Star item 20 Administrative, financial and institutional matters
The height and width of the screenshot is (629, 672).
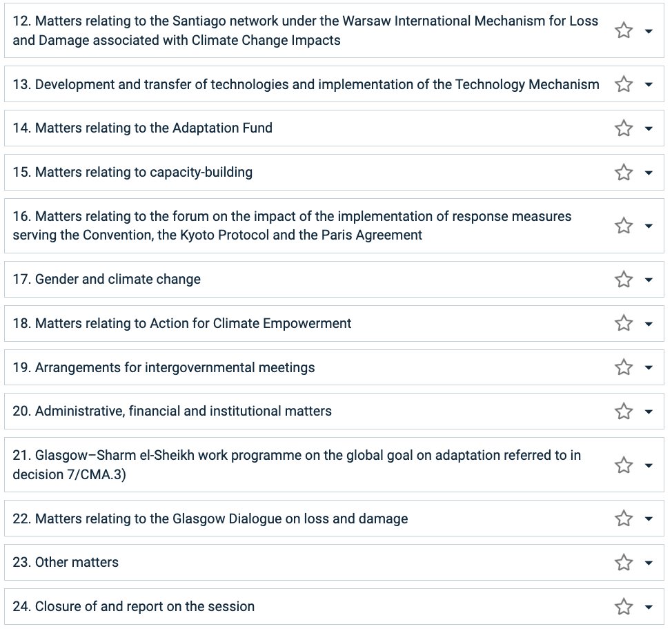(624, 412)
